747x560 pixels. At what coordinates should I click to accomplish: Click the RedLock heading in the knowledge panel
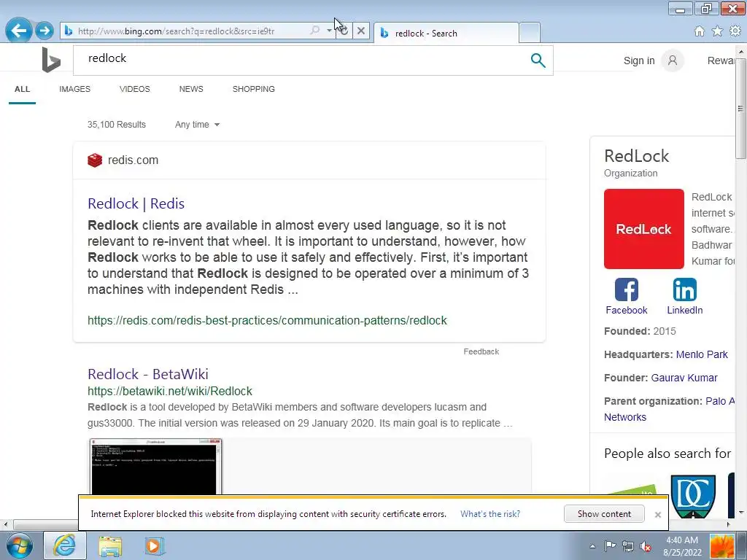click(636, 156)
